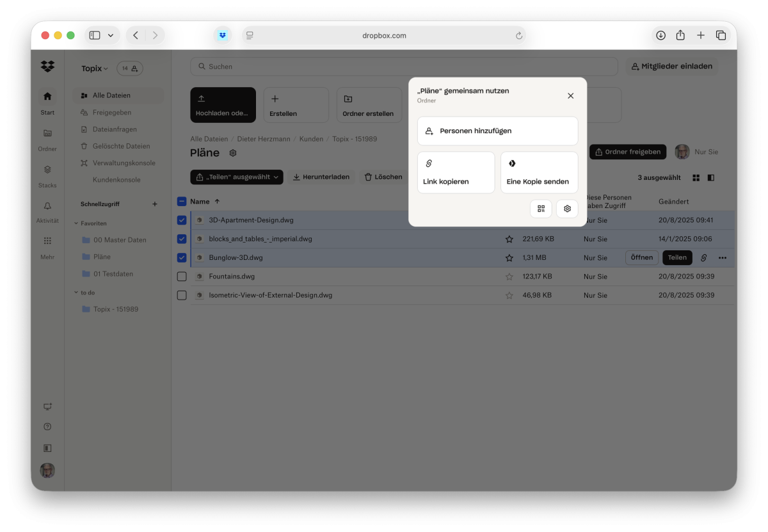Show Aktivität notifications
Screen dimensions: 768x532
47,211
